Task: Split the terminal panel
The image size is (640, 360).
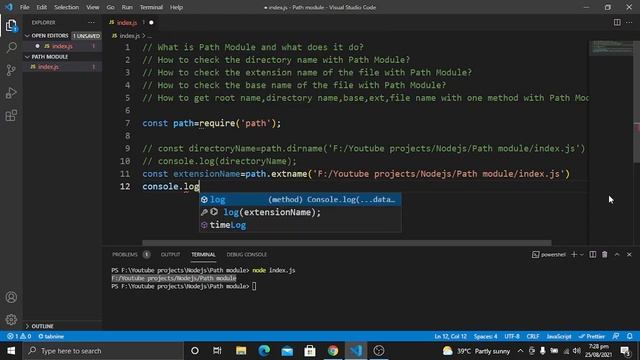Action: (593, 254)
